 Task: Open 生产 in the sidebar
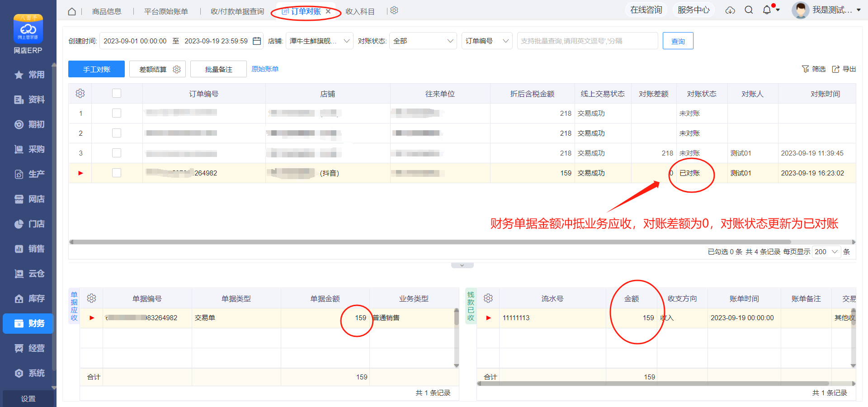29,174
